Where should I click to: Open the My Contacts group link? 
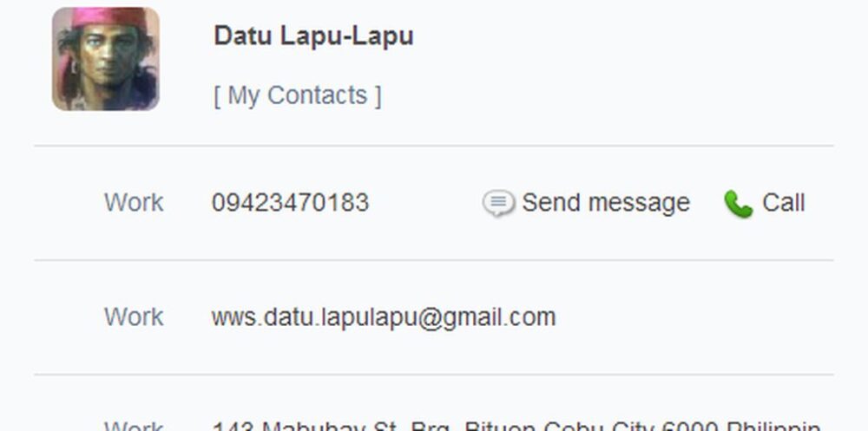tap(297, 95)
